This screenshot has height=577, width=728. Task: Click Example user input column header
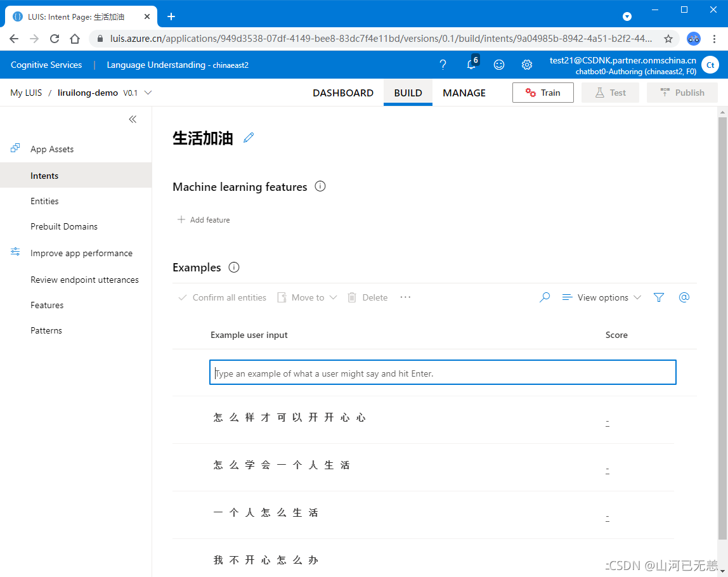(x=249, y=335)
